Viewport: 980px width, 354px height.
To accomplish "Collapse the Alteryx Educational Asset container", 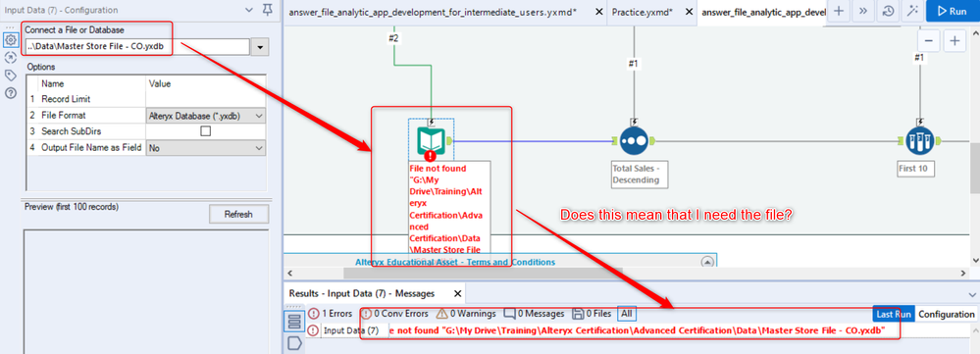I will (x=707, y=262).
